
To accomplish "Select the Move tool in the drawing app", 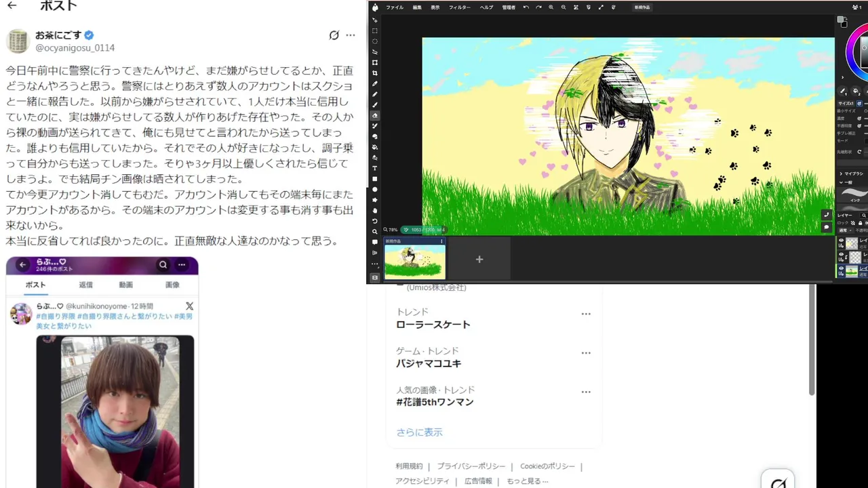I will 375,20.
